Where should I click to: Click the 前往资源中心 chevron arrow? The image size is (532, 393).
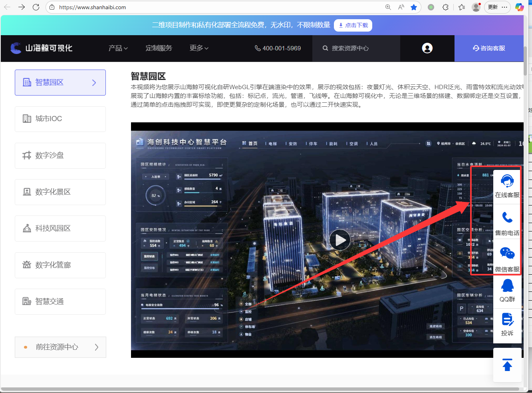[96, 347]
